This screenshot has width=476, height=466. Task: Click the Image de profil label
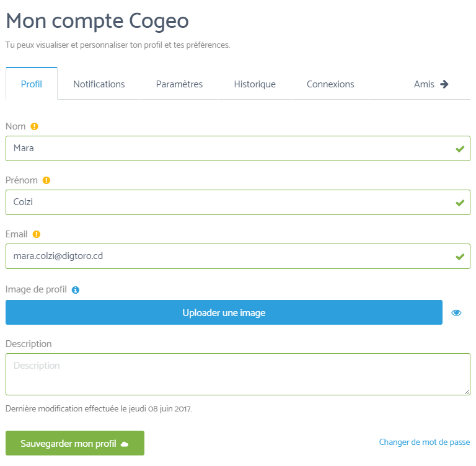tap(36, 289)
